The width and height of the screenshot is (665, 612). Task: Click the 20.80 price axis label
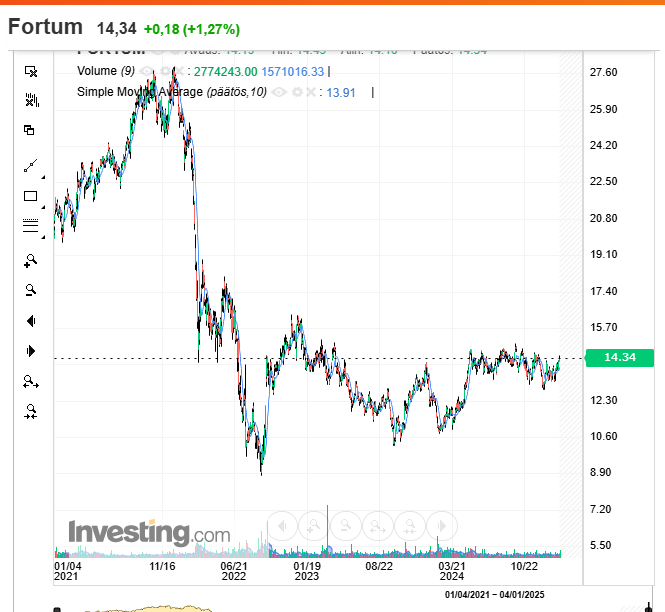pyautogui.click(x=604, y=218)
